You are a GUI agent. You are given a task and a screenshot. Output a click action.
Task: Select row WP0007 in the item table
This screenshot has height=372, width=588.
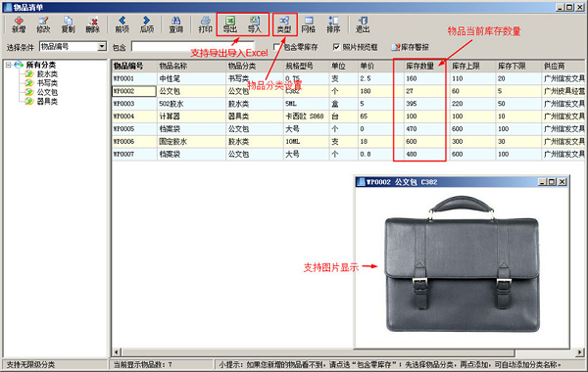348,154
